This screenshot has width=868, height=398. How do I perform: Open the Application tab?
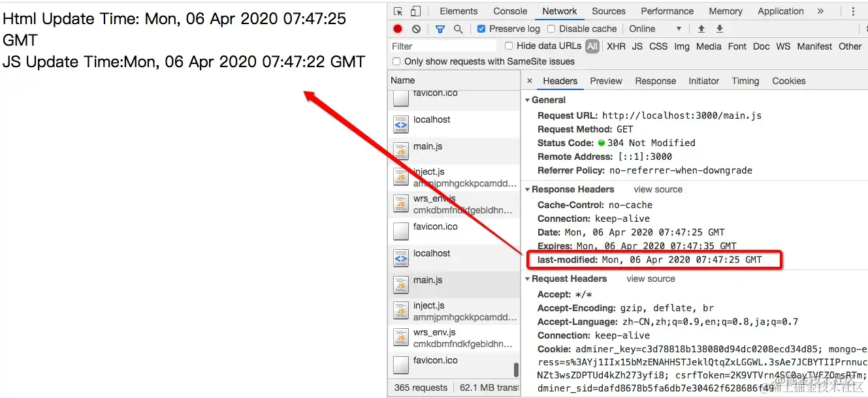(x=780, y=11)
